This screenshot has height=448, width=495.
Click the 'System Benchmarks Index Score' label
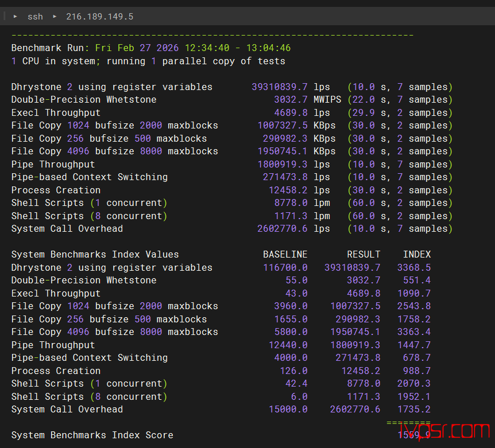92,435
